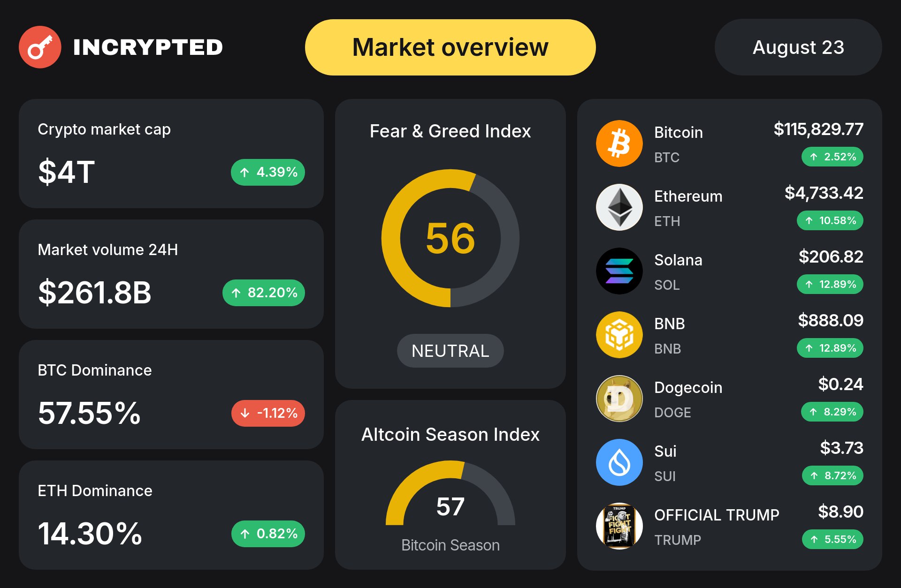Click the INCRYPTED brand name text
The height and width of the screenshot is (588, 901).
click(x=148, y=47)
